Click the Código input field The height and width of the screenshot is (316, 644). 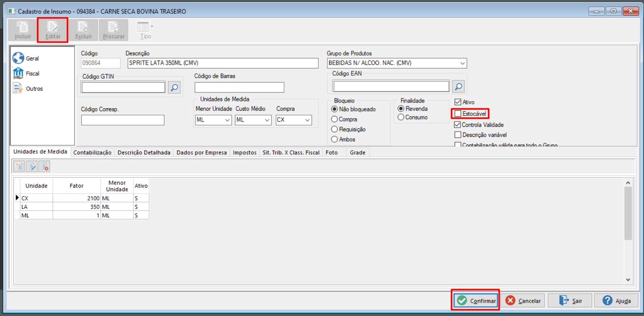click(x=100, y=63)
